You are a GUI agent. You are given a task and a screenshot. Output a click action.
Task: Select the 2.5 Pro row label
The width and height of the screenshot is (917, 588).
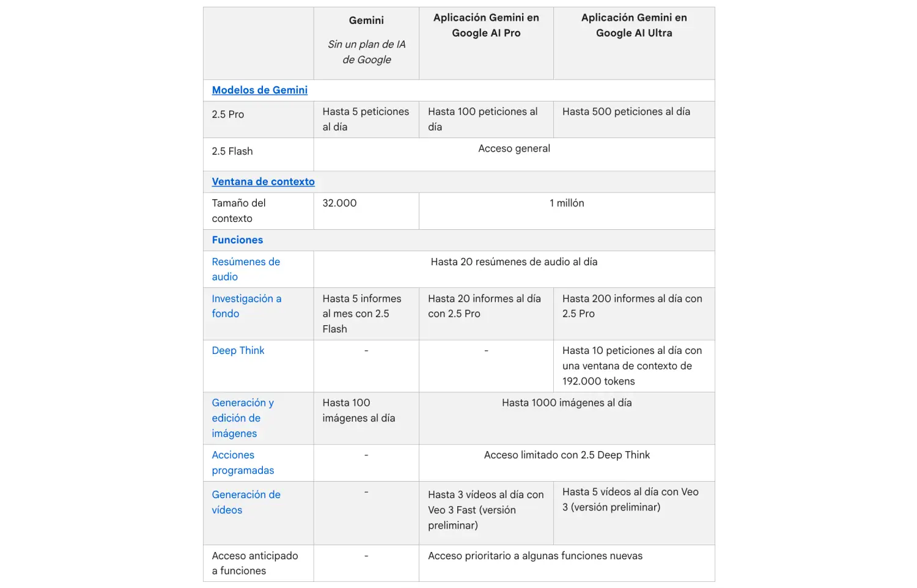pos(228,114)
